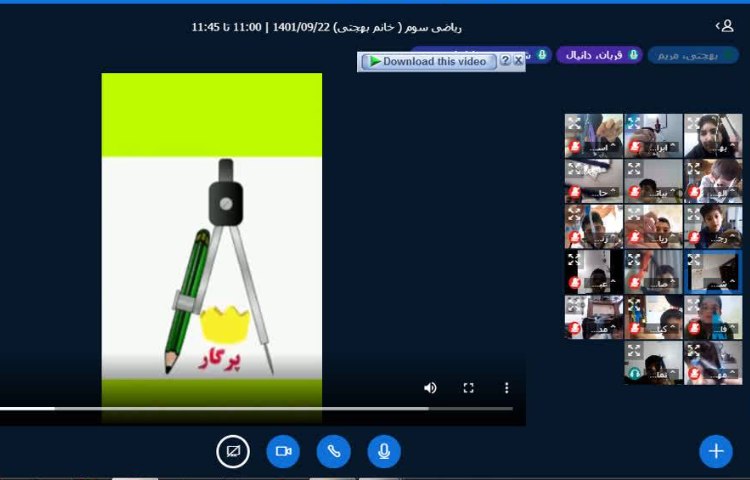Image resolution: width=750 pixels, height=480 pixels.
Task: Click the time range 11:00 تا 11:45
Action: coord(226,27)
